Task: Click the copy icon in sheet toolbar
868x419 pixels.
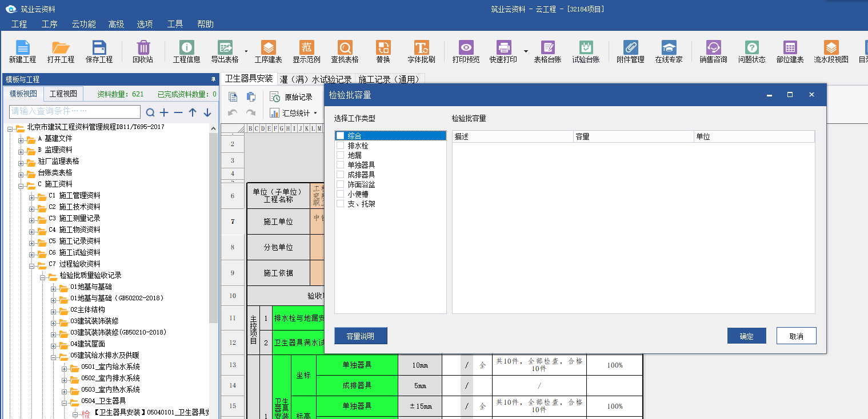Action: click(233, 96)
